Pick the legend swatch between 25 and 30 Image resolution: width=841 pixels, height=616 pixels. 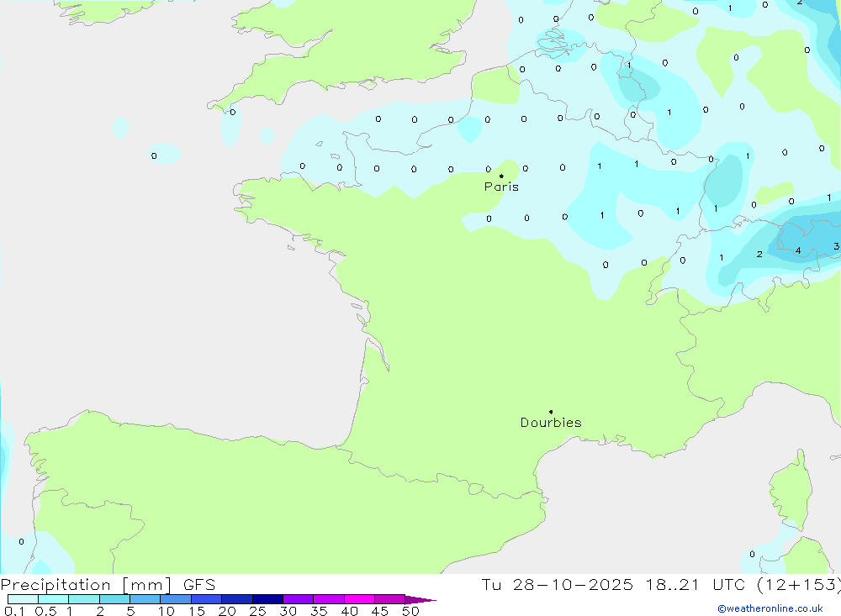[267, 599]
